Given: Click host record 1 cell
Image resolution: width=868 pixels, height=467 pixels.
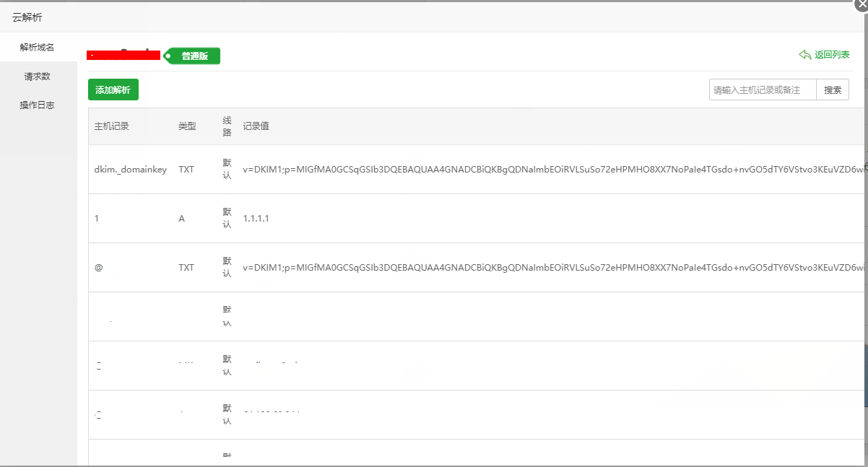Looking at the screenshot, I should coord(97,219).
